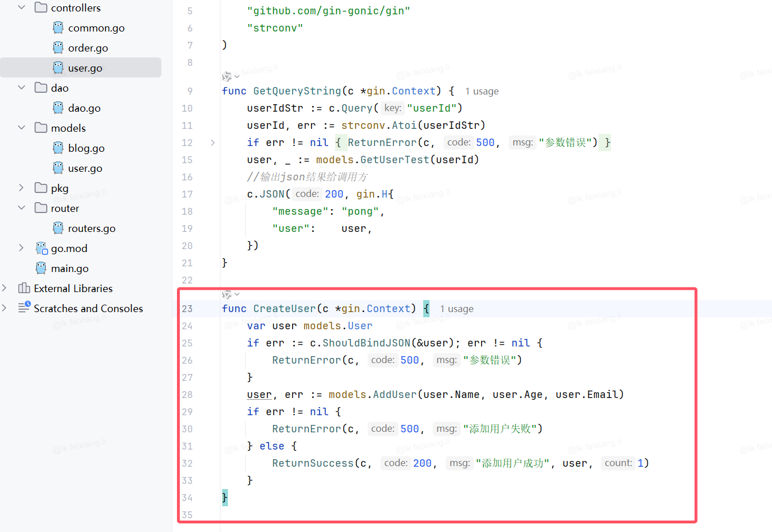Click the closing brace on line 34
Viewport: 772px width, 532px height.
[x=224, y=498]
